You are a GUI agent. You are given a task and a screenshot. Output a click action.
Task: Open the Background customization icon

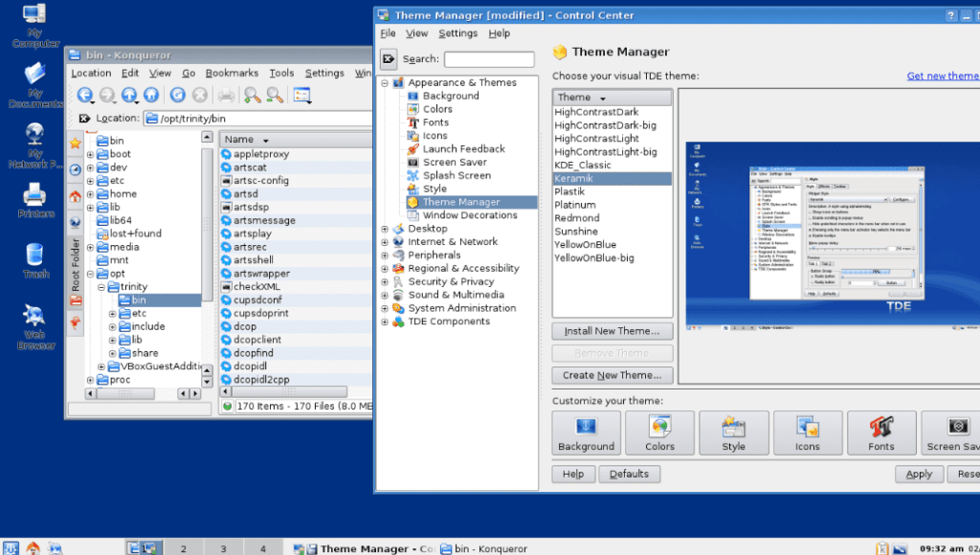click(586, 433)
